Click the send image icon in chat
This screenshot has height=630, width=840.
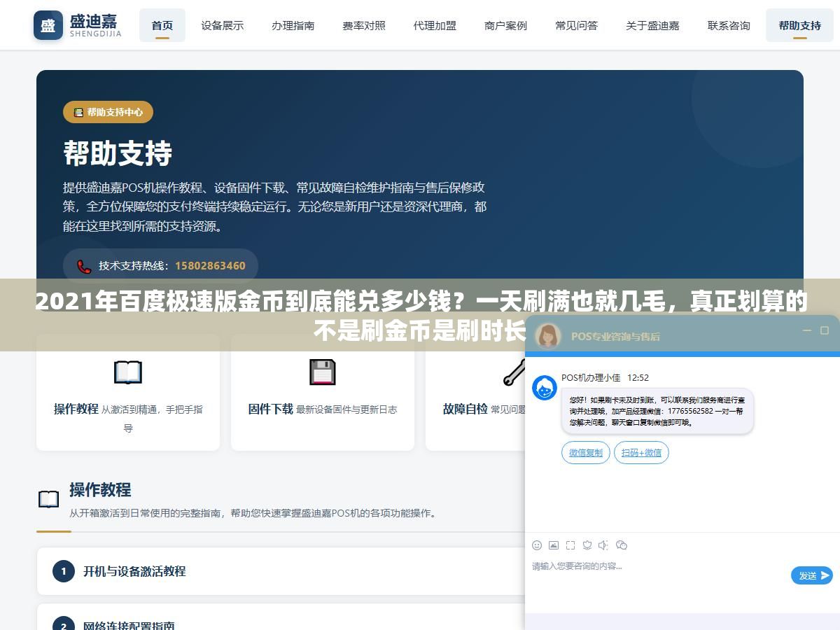[x=554, y=545]
